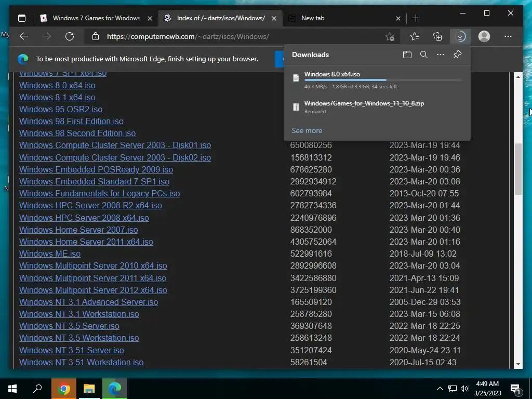Open a new tab with plus button
This screenshot has width=532, height=399.
pyautogui.click(x=416, y=18)
